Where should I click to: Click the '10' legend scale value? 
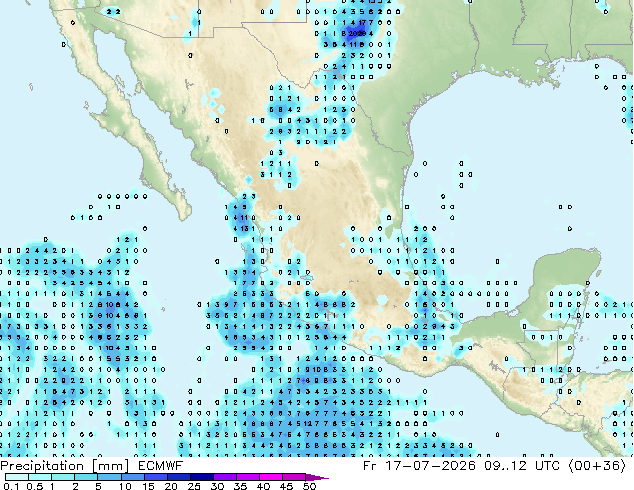pos(125,486)
